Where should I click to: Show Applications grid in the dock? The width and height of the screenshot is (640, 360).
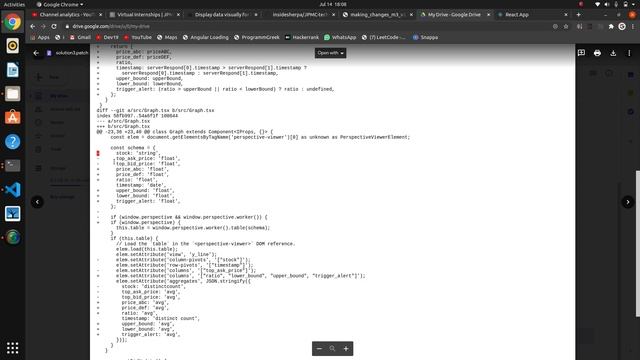click(12, 348)
